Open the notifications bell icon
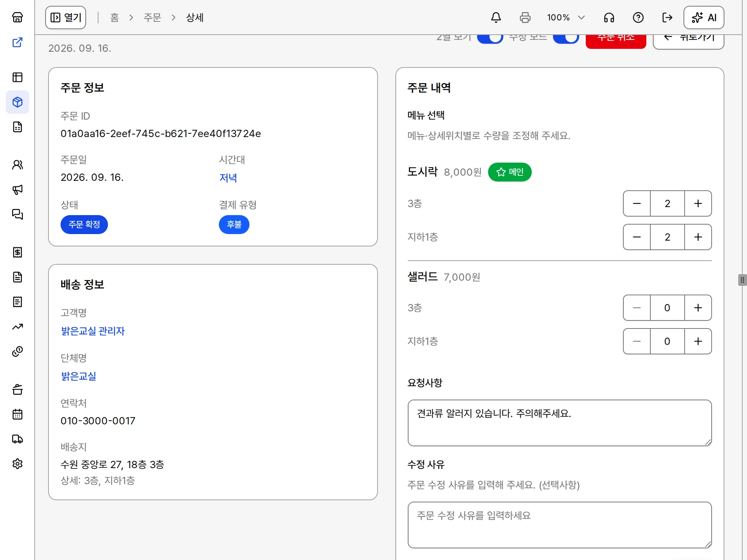The image size is (747, 560). (496, 17)
